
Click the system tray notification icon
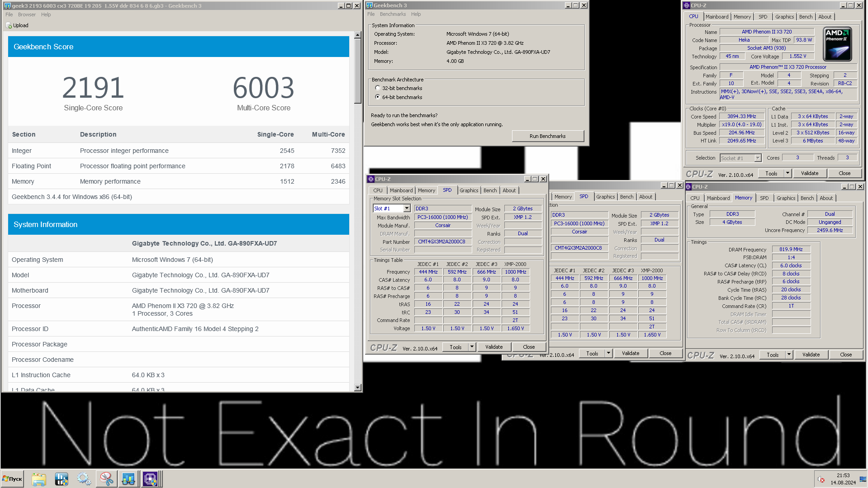[x=821, y=479]
